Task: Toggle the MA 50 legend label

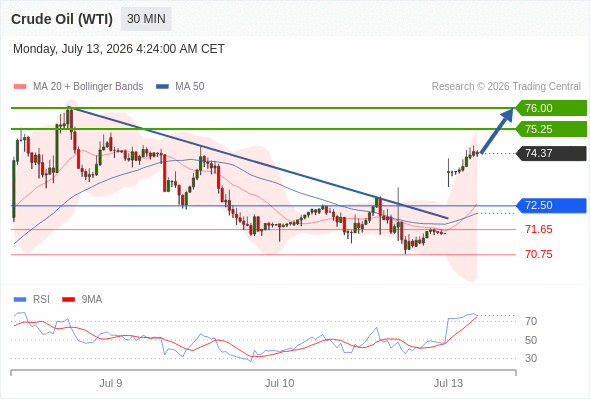Action: pyautogui.click(x=190, y=87)
